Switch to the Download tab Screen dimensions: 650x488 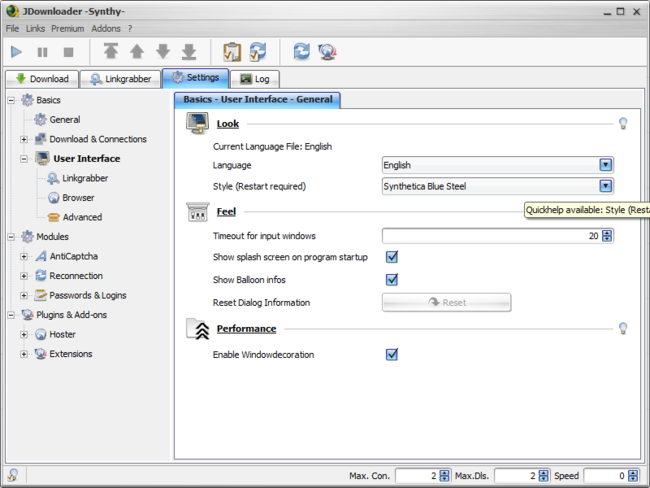click(x=42, y=79)
